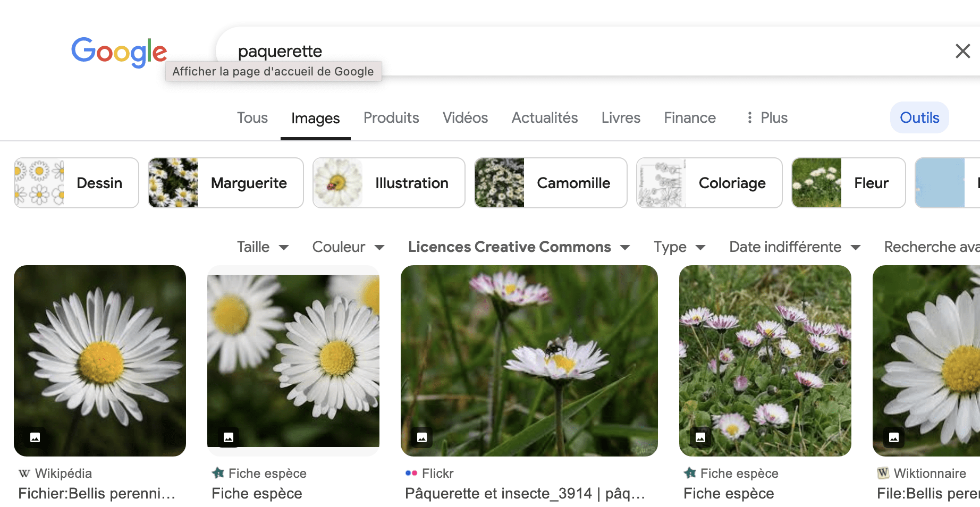The image size is (980, 507).
Task: Click the Wikipédia source favicon
Action: tap(24, 473)
